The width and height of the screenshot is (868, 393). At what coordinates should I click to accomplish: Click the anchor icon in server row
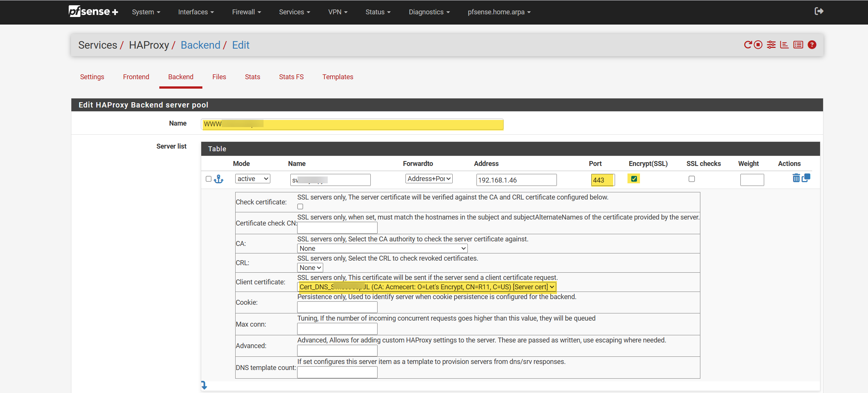click(219, 179)
